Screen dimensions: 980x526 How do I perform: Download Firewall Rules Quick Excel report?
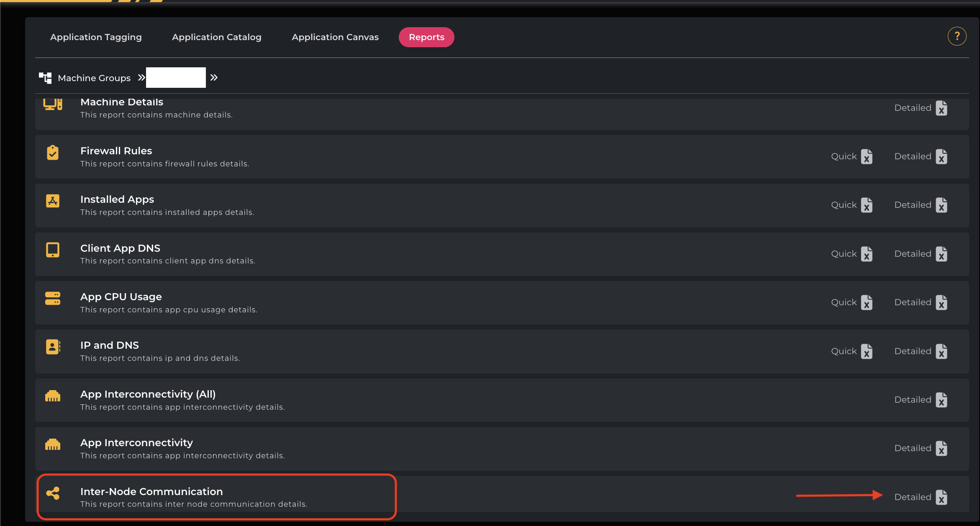[867, 157]
